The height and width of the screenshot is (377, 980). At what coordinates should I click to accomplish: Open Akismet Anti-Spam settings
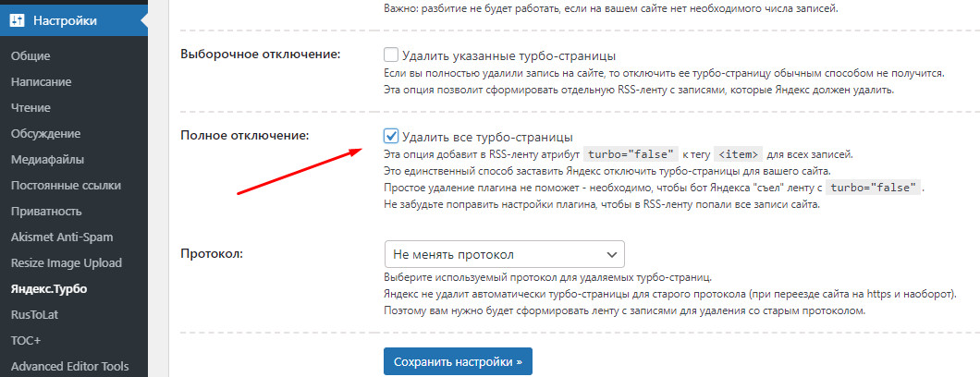(x=62, y=237)
